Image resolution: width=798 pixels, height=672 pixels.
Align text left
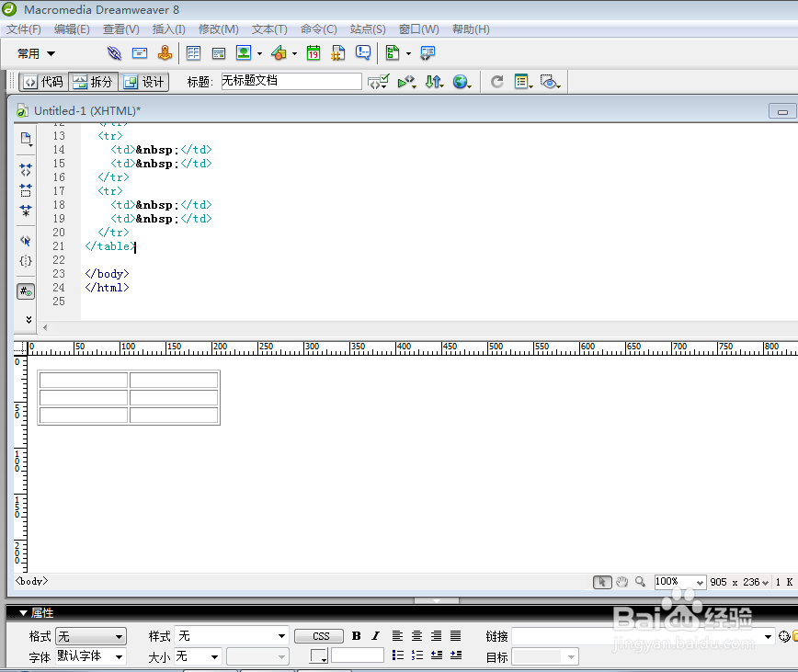coord(397,636)
